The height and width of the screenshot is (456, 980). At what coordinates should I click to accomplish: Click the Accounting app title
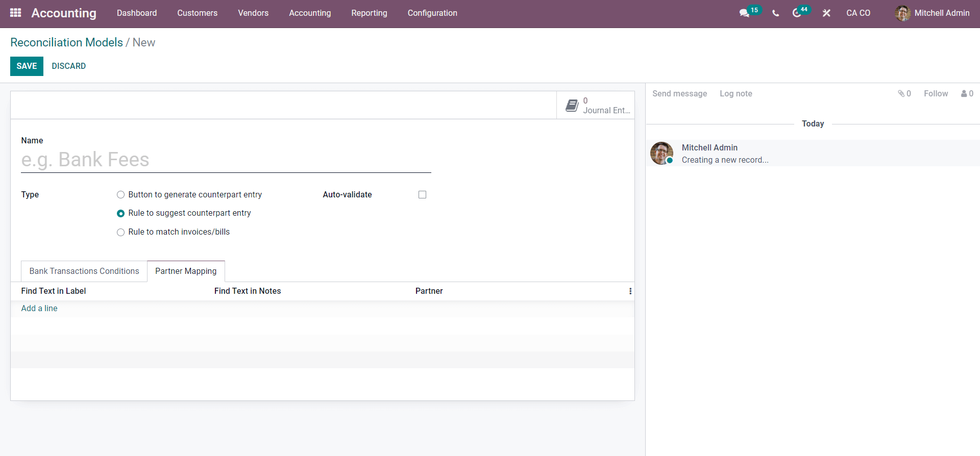pyautogui.click(x=64, y=13)
